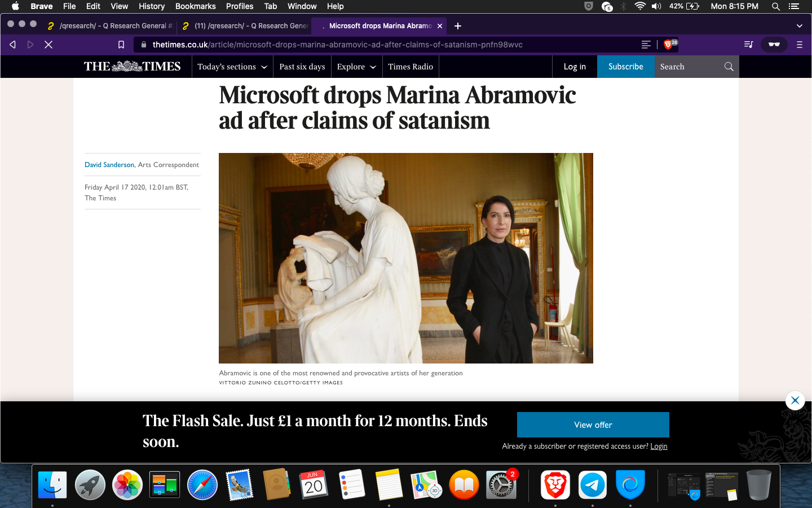Open Calendar from the Dock
The image size is (812, 508).
(x=314, y=485)
